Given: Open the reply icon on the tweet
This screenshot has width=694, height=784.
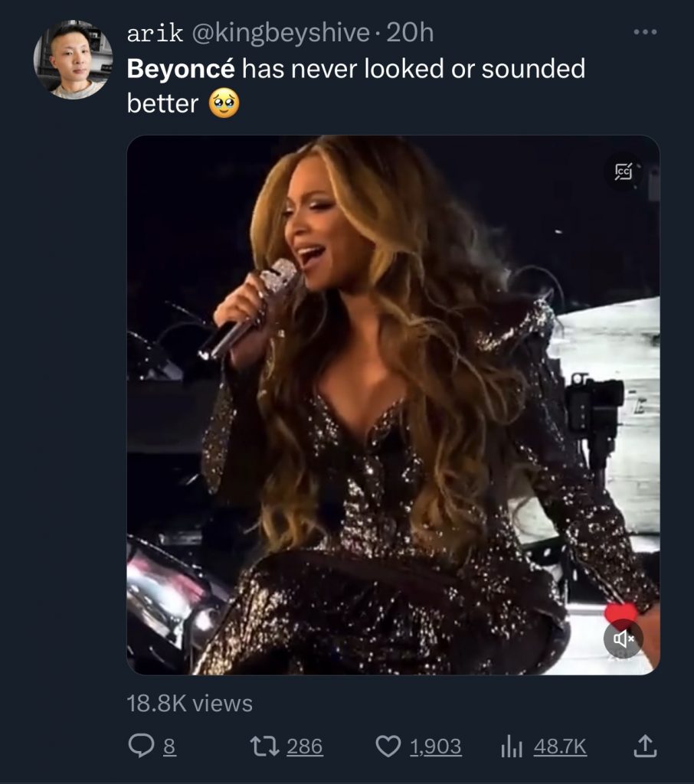Looking at the screenshot, I should pyautogui.click(x=141, y=745).
